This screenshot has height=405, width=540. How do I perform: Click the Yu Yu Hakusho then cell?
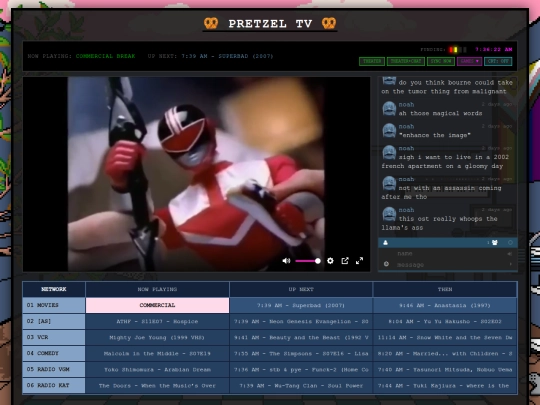point(445,321)
